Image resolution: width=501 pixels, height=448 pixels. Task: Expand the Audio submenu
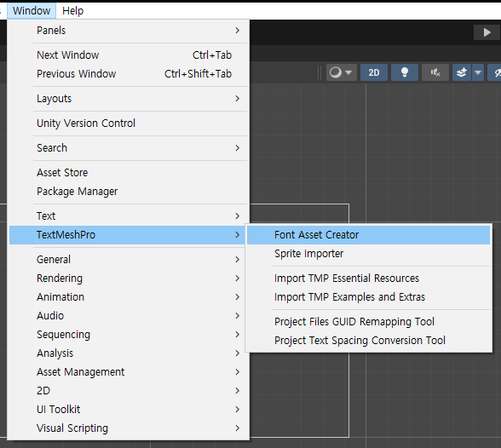pyautogui.click(x=128, y=315)
